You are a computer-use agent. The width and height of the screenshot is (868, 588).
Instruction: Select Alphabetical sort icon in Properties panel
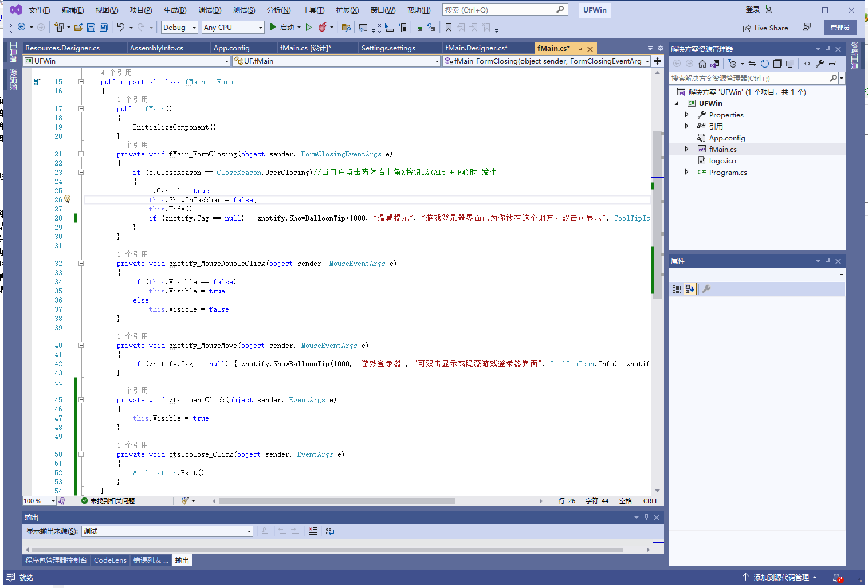point(690,289)
